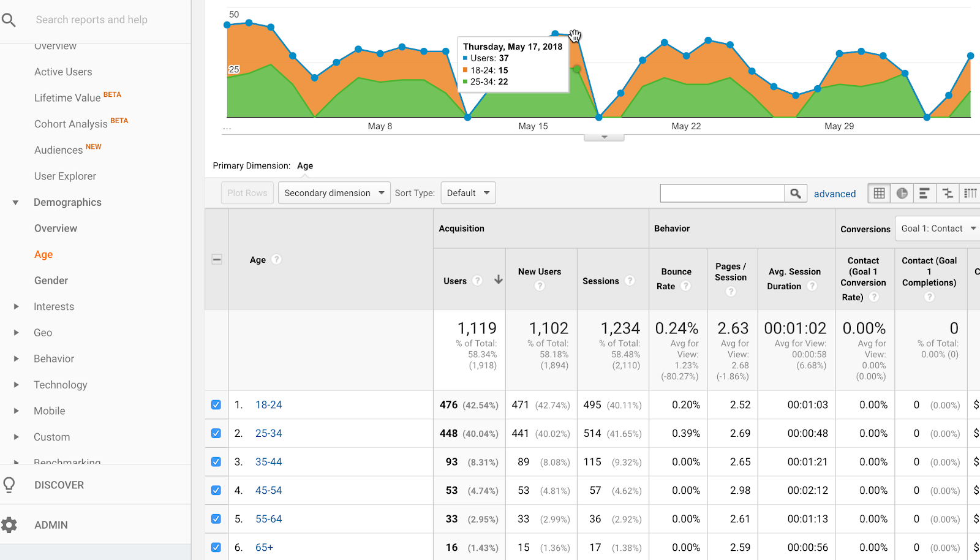The width and height of the screenshot is (980, 560).
Task: Expand the Interests section
Action: (16, 306)
